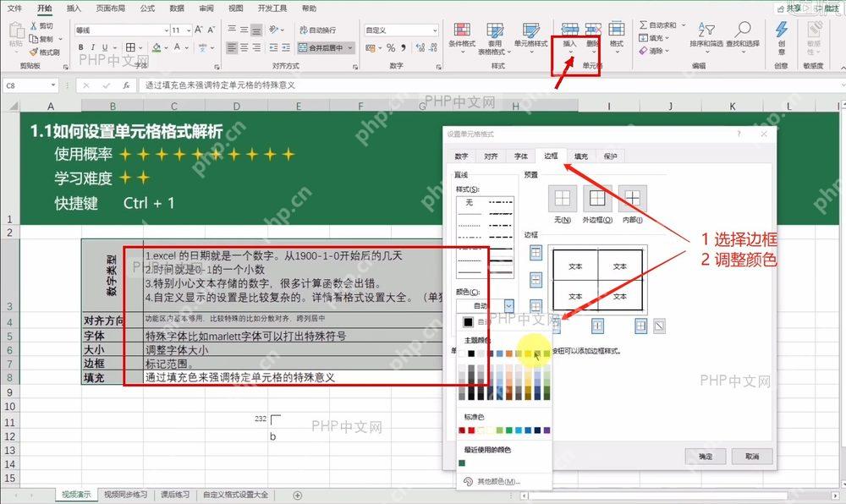Image resolution: width=846 pixels, height=504 pixels.
Task: Toggle right text alignment in the ribbon
Action: [x=257, y=48]
